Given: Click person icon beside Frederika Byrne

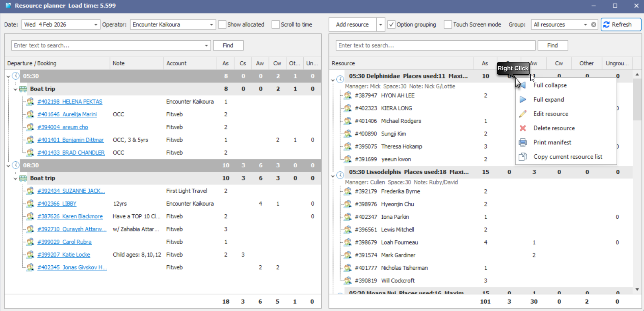Looking at the screenshot, I should [x=348, y=191].
